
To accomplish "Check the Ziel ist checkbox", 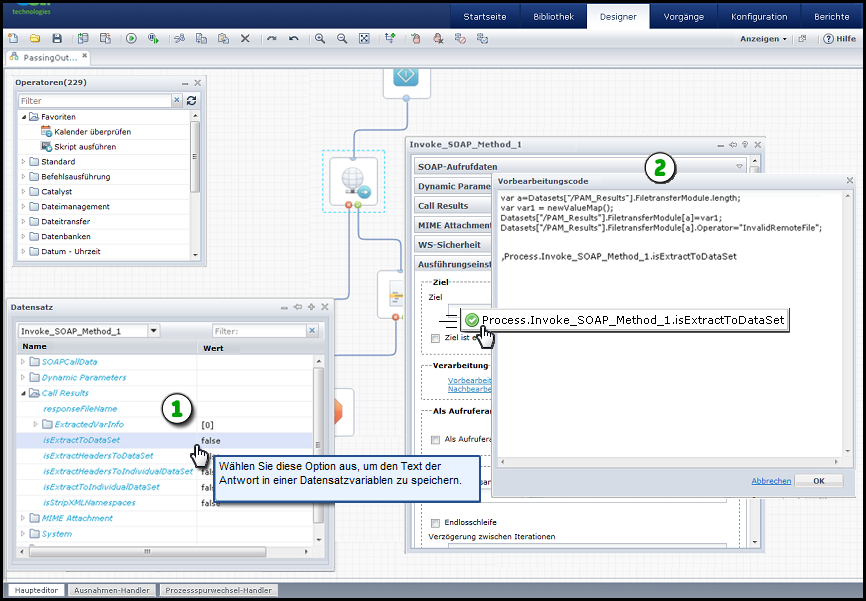I will (x=435, y=339).
